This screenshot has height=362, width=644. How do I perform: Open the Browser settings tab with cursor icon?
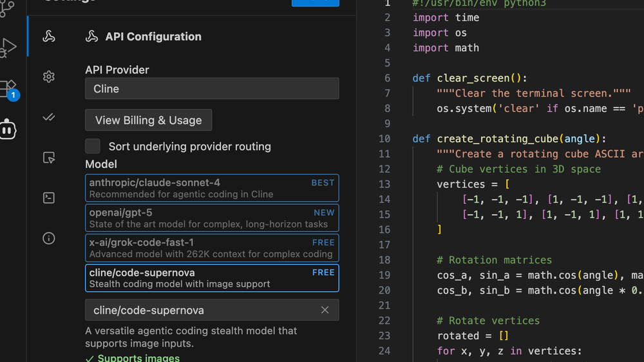[x=49, y=158]
